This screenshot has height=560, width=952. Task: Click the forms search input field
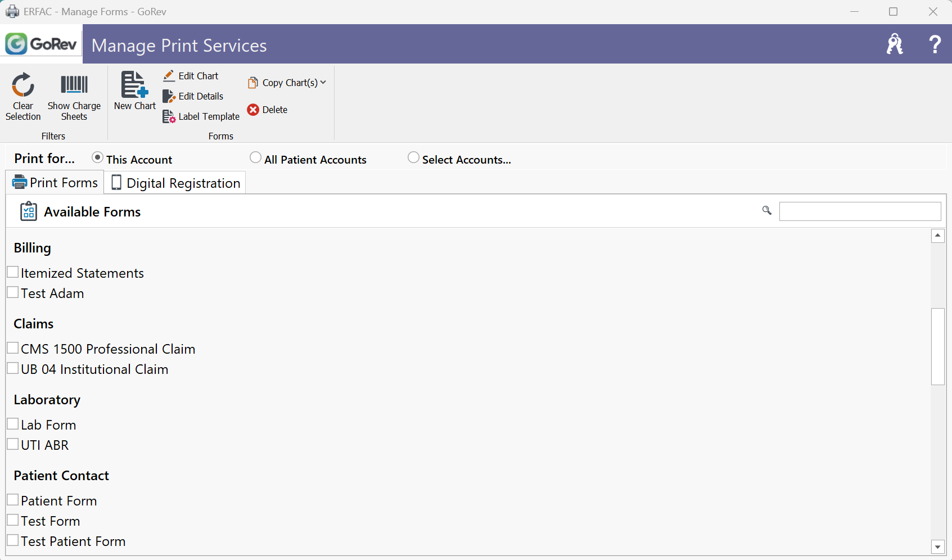[x=859, y=211]
